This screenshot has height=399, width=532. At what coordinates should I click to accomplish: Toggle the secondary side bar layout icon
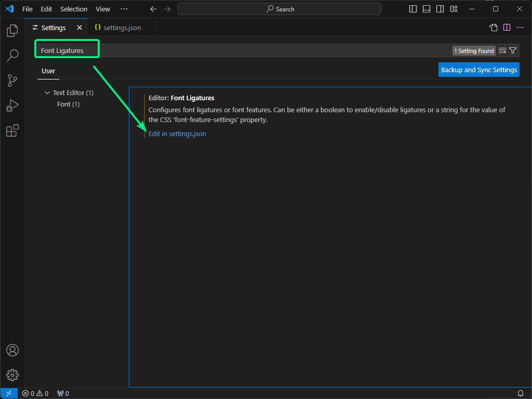[x=440, y=9]
